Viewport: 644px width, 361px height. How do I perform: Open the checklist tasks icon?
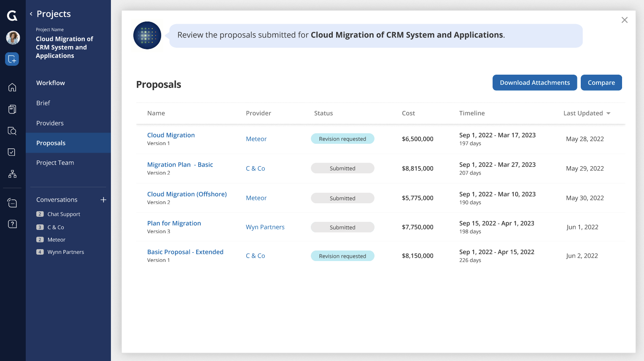point(12,152)
